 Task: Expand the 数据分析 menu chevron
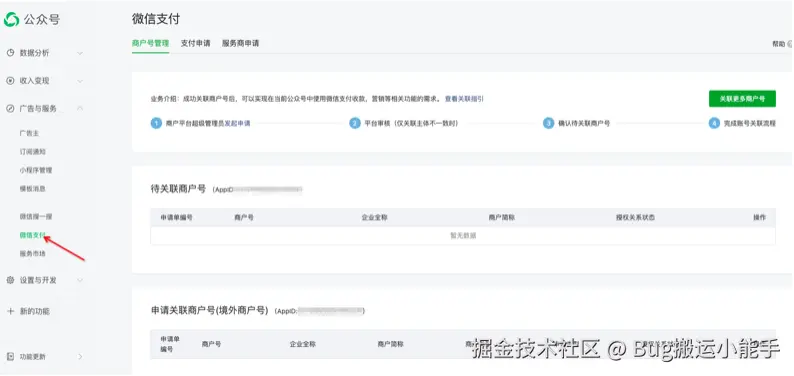tap(80, 53)
